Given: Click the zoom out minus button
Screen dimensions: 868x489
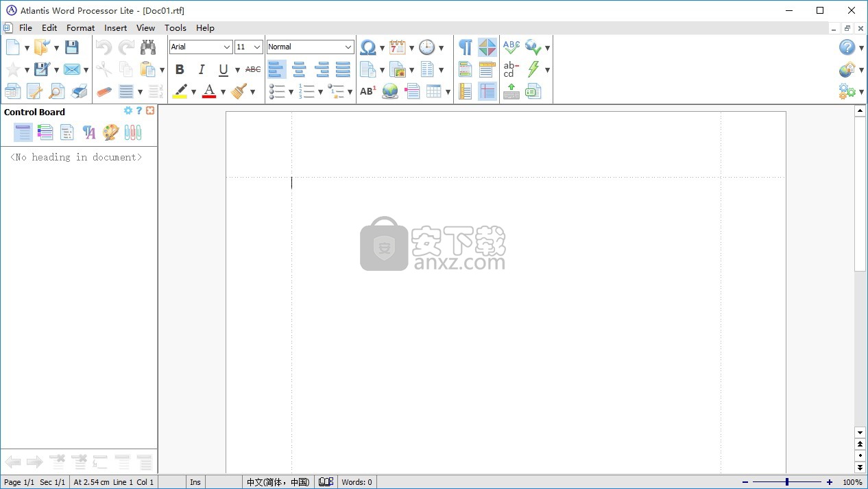Looking at the screenshot, I should click(x=745, y=482).
